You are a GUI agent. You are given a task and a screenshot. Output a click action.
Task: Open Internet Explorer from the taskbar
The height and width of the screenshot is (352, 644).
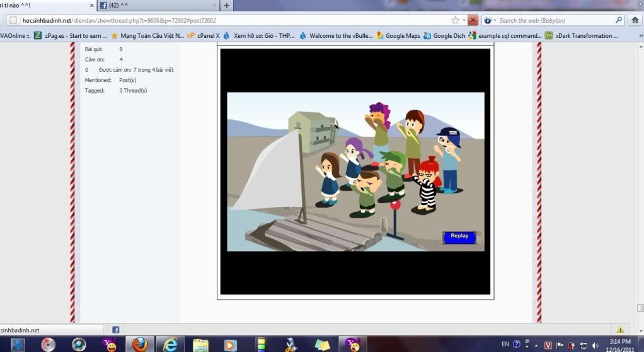point(170,344)
